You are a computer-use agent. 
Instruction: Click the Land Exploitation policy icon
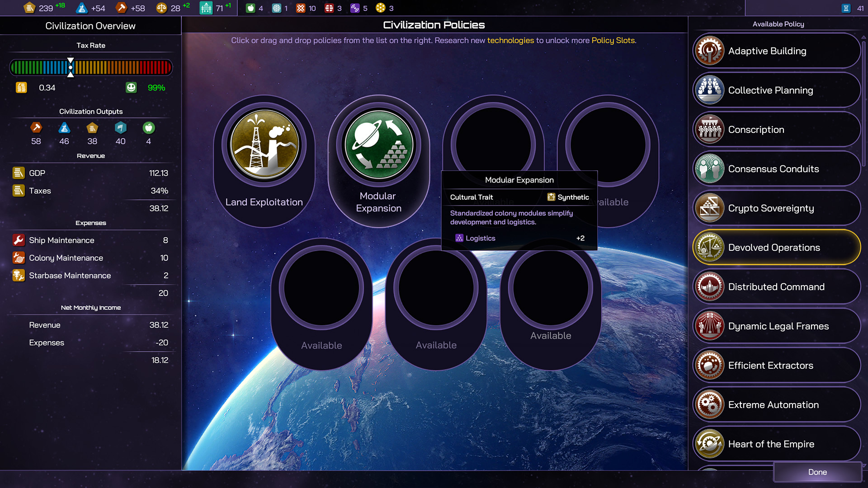[264, 145]
